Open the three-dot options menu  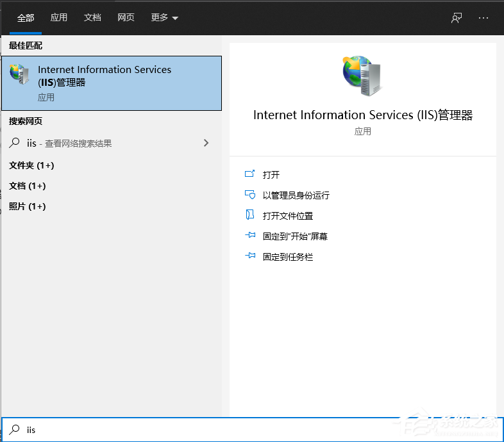pos(483,18)
